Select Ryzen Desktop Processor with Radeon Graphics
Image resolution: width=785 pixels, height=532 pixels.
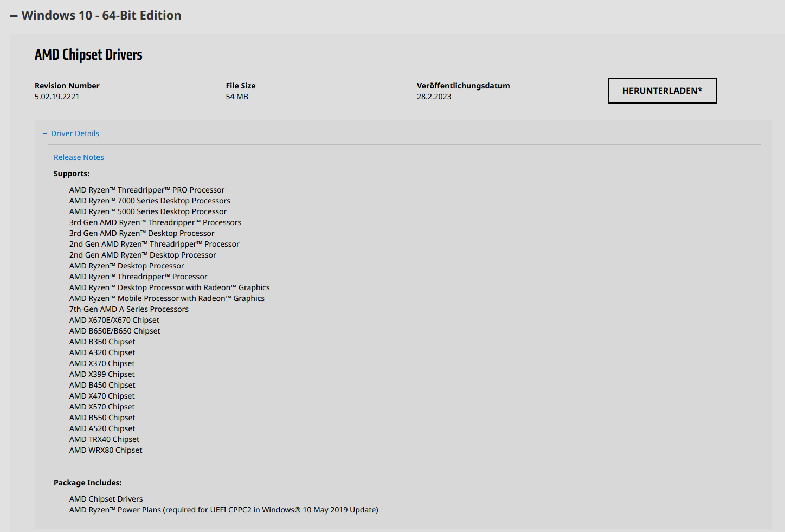[x=169, y=287]
